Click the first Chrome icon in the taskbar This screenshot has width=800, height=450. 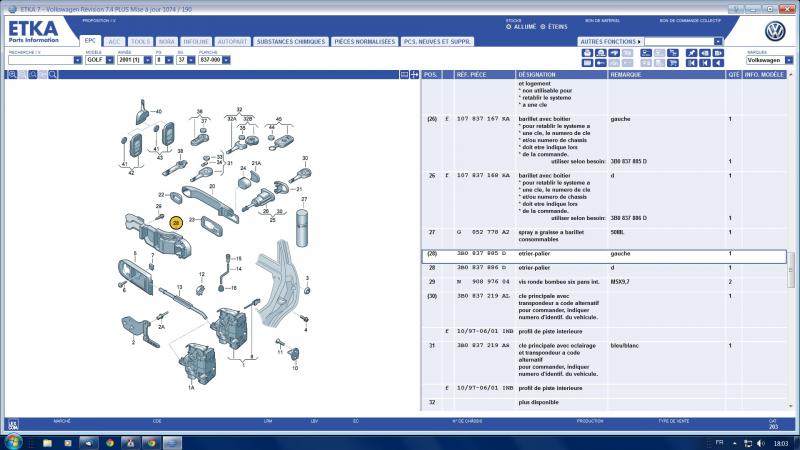[110, 443]
